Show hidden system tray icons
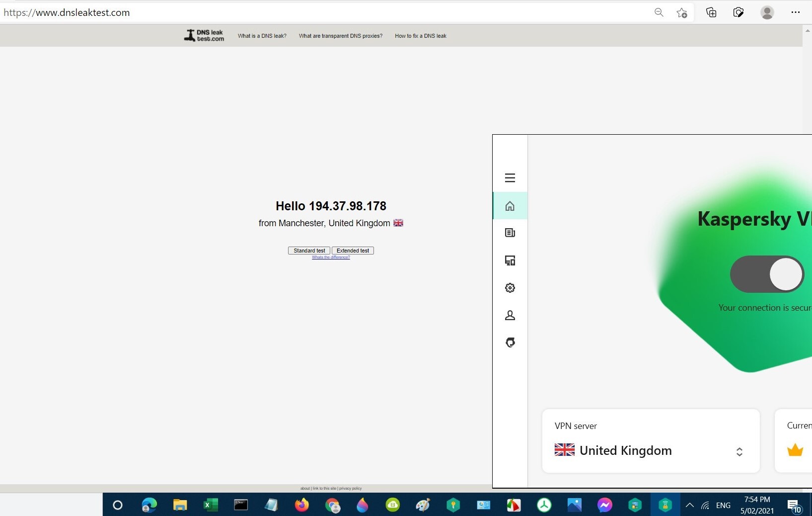This screenshot has width=812, height=516. point(689,505)
